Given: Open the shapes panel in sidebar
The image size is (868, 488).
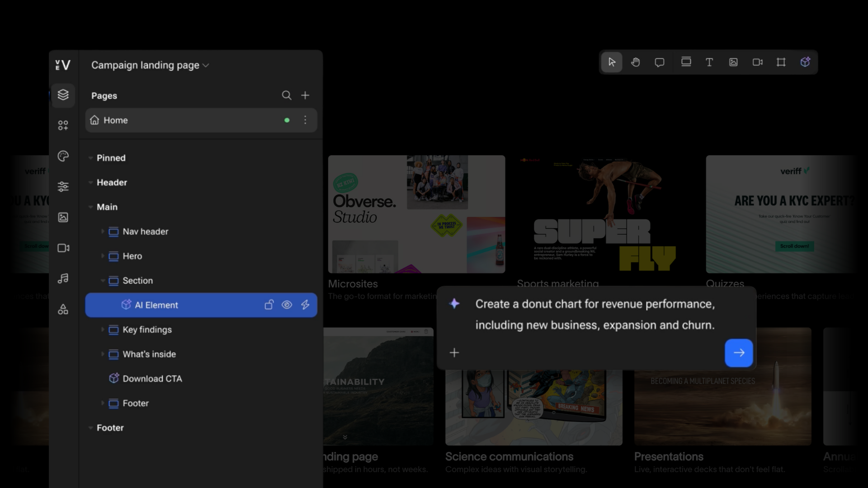Looking at the screenshot, I should pos(63,310).
